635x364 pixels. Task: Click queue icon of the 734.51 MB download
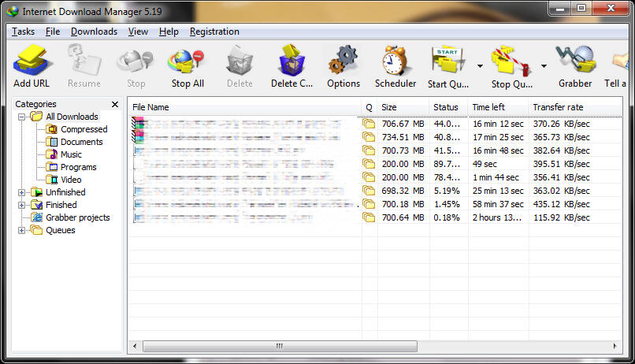tap(369, 137)
